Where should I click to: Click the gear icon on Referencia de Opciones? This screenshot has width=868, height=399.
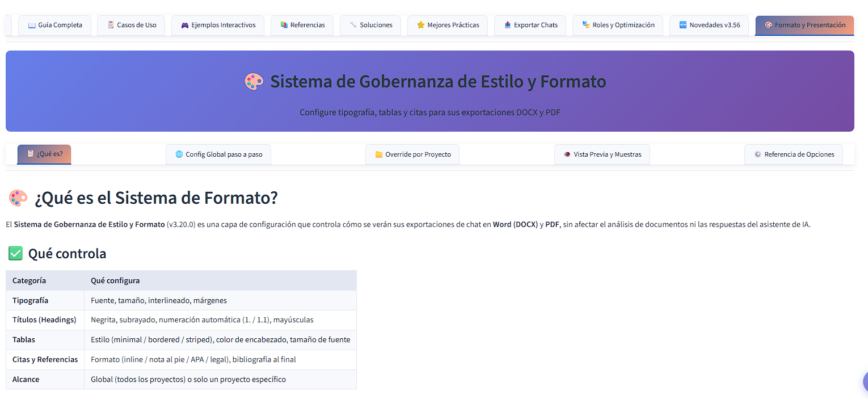tap(757, 154)
